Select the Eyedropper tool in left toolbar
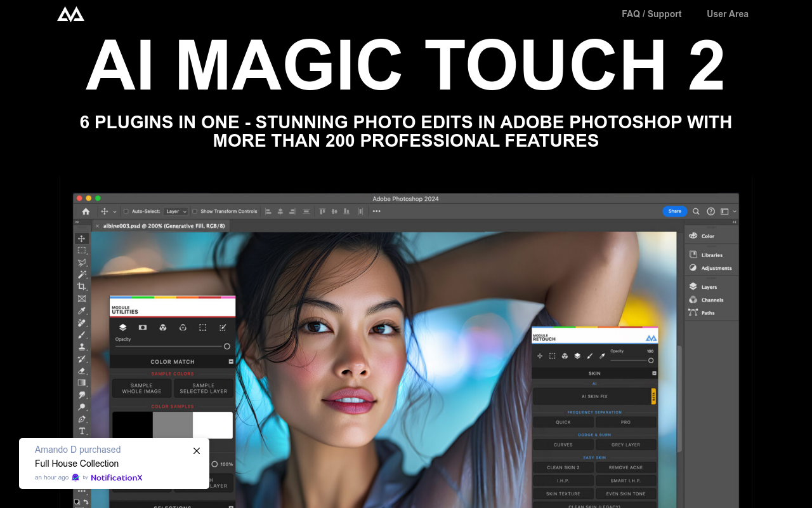 pos(82,311)
